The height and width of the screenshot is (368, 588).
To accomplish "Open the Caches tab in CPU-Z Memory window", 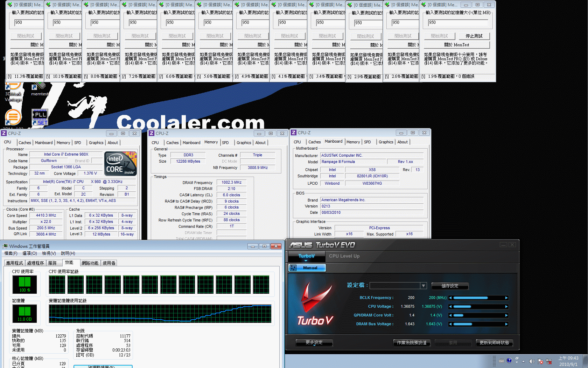I will [x=173, y=143].
